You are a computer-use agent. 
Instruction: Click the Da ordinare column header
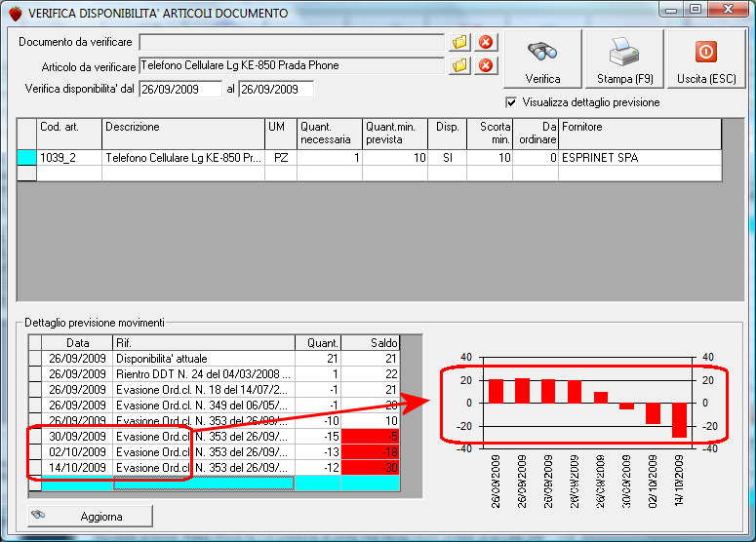pos(536,134)
